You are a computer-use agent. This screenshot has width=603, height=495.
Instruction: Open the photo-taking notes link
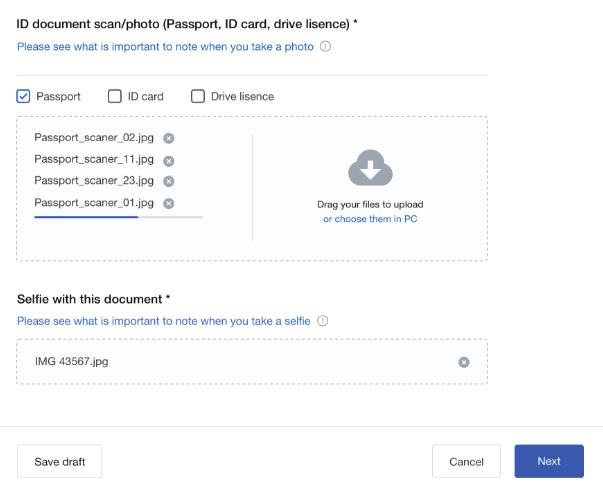click(165, 46)
